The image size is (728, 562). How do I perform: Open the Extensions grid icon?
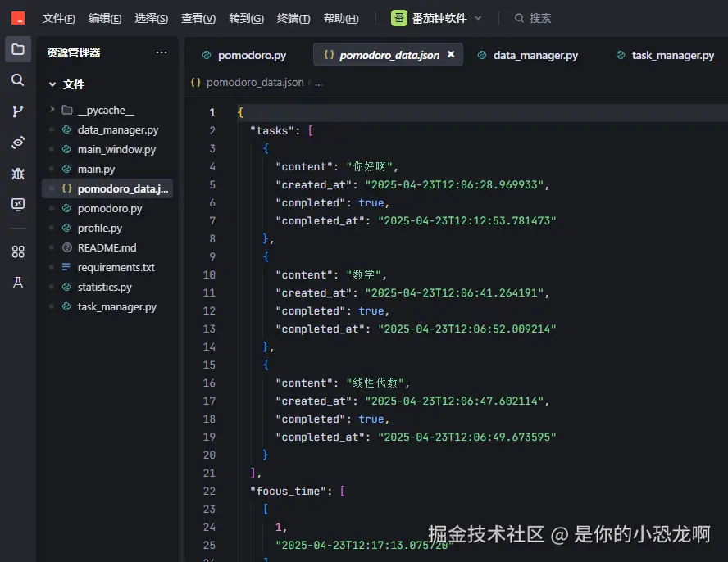[x=18, y=252]
